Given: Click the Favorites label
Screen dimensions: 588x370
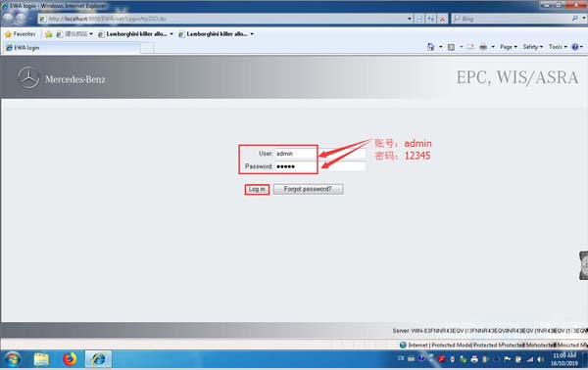Looking at the screenshot, I should click(24, 34).
